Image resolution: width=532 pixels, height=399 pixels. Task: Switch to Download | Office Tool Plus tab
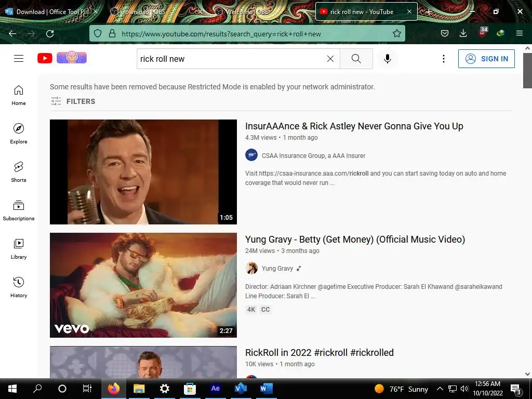pos(51,12)
